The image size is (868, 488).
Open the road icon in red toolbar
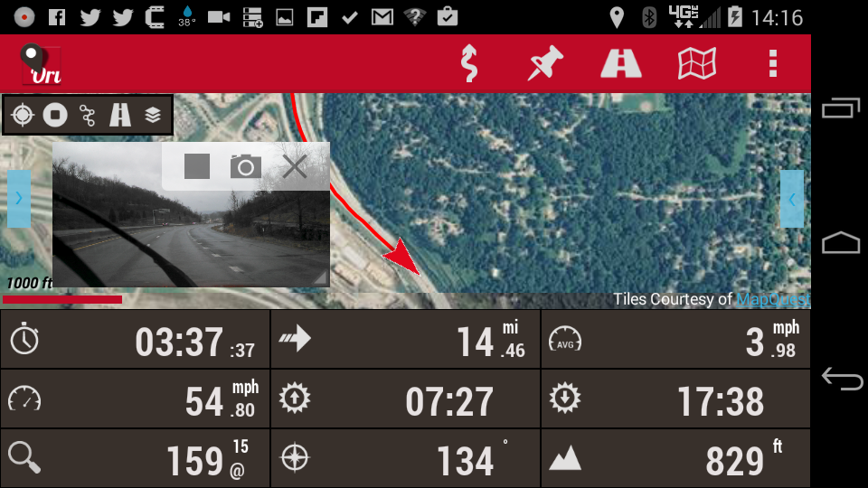(621, 63)
